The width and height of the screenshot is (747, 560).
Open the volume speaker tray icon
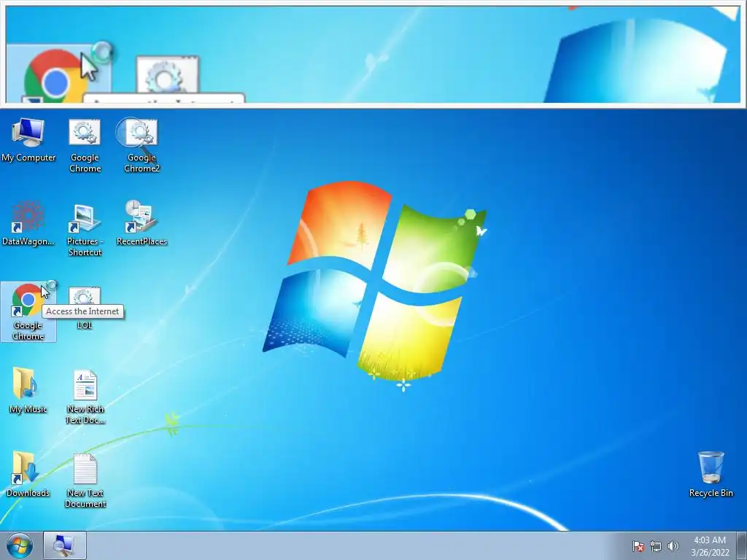click(673, 546)
